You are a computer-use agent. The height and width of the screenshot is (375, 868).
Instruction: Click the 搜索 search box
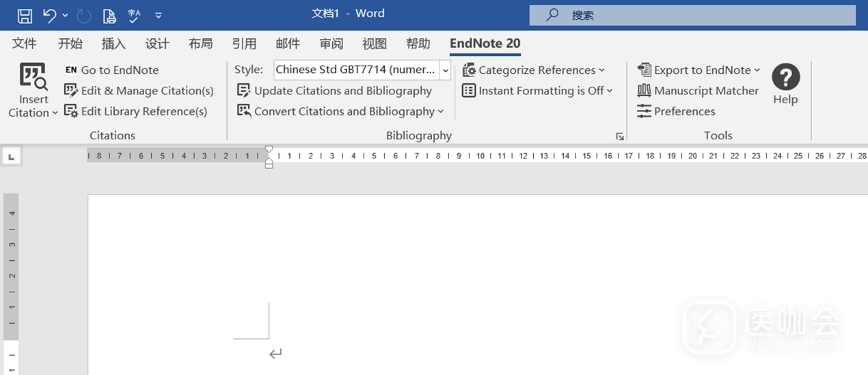pos(692,15)
